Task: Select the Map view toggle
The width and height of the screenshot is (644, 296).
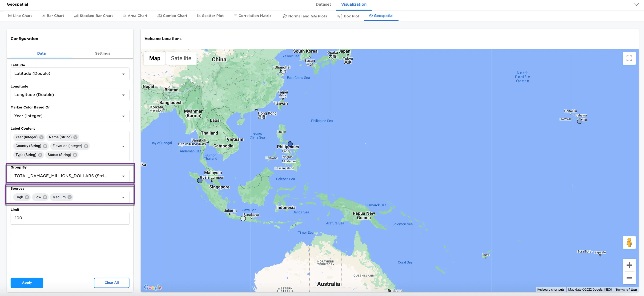Action: (154, 58)
